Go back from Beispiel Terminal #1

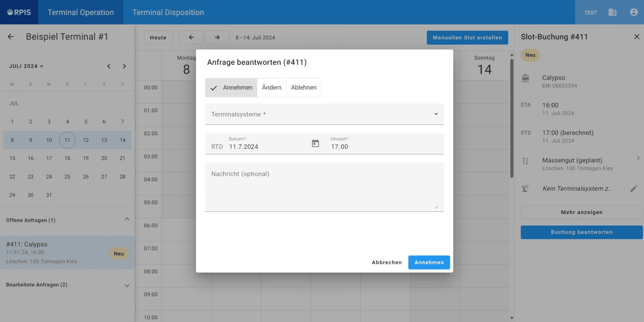pos(11,37)
